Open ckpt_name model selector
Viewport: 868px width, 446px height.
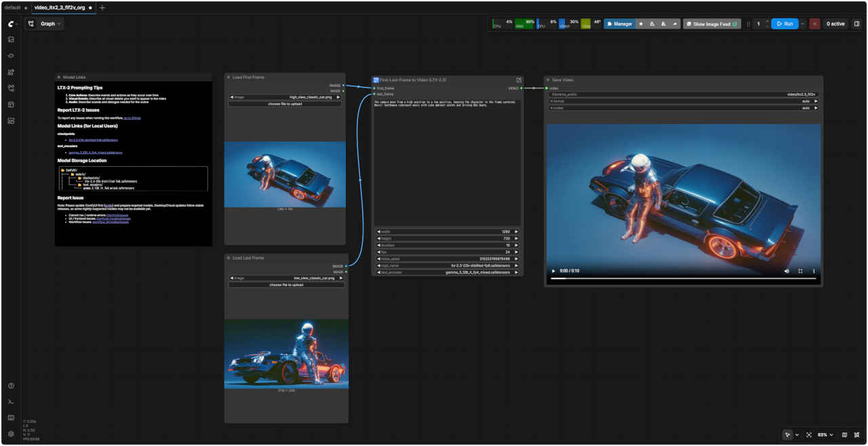(448, 266)
